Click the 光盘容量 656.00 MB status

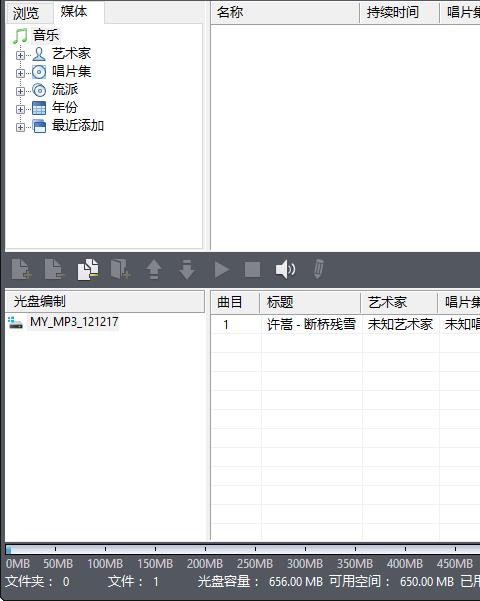click(260, 581)
